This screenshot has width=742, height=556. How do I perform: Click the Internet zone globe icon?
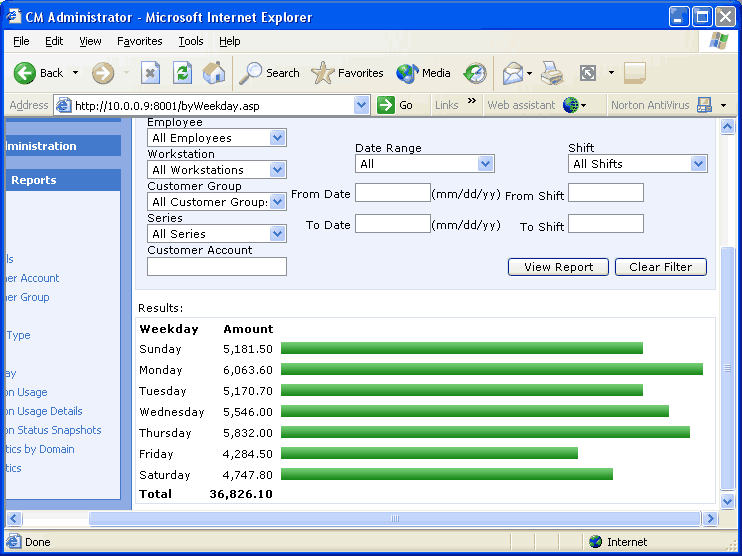pyautogui.click(x=595, y=541)
